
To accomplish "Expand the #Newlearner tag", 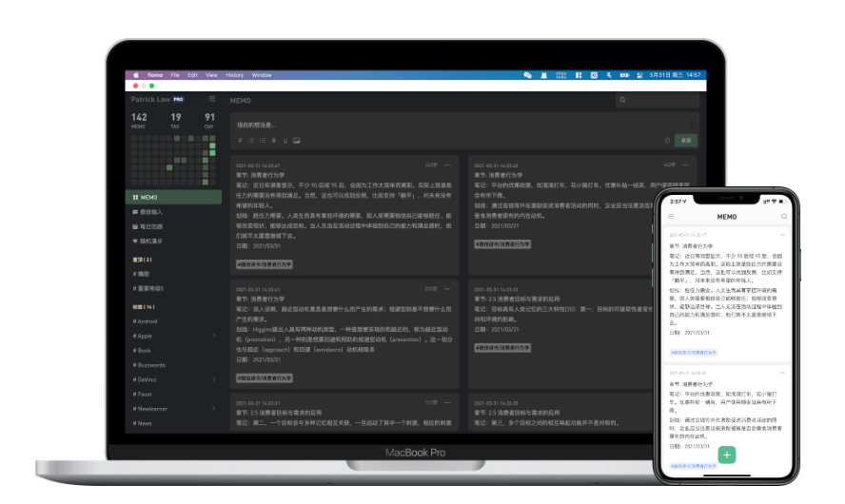I will click(214, 409).
